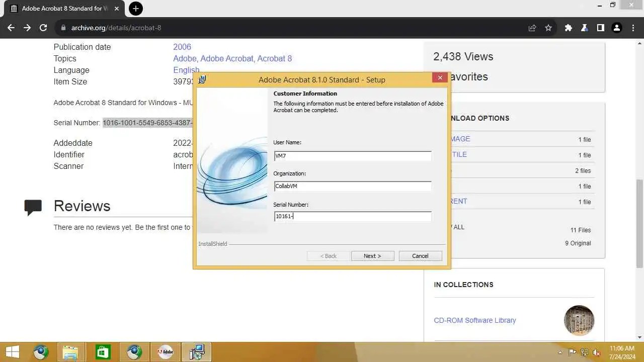Screen dimensions: 644x362
Task: Open the taskbar clock and date
Action: tap(622, 352)
